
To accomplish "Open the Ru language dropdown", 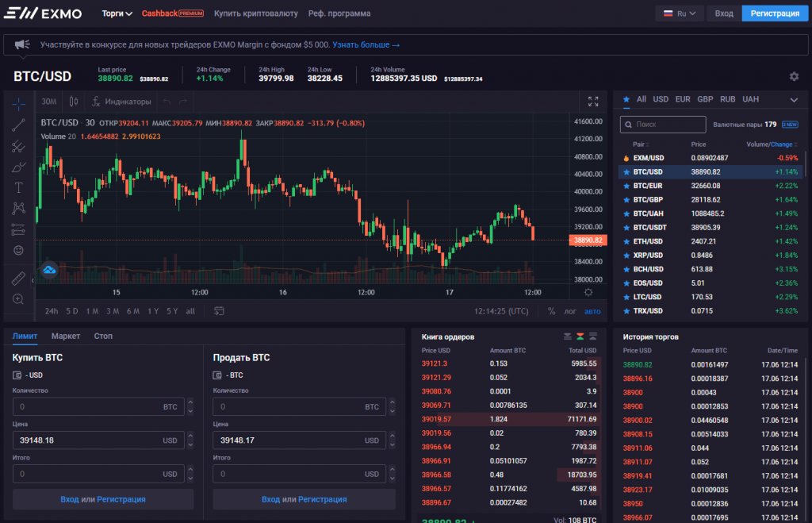I will click(680, 13).
